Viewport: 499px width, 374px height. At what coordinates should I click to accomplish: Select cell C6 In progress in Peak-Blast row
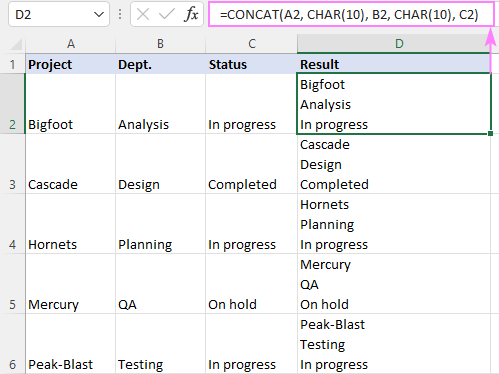coord(251,344)
